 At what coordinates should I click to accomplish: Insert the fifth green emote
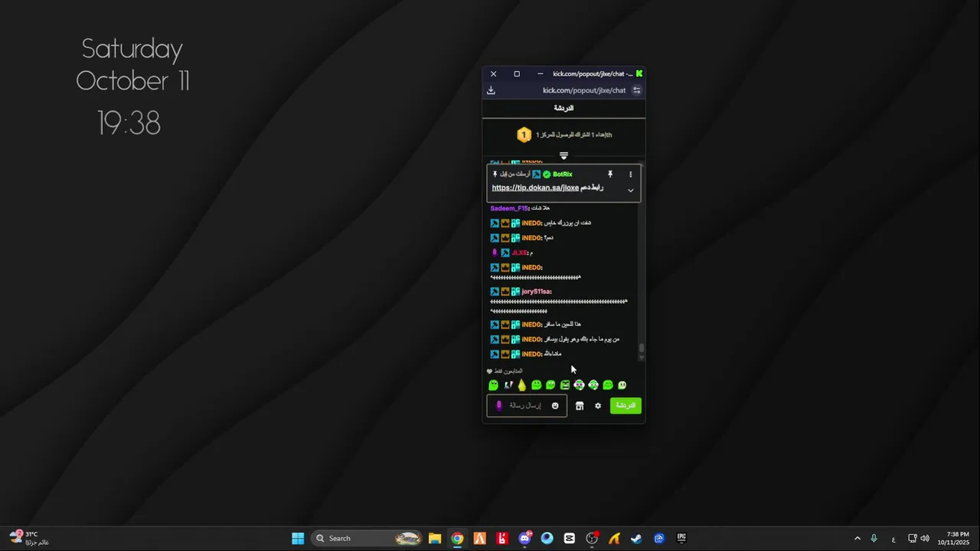point(550,385)
